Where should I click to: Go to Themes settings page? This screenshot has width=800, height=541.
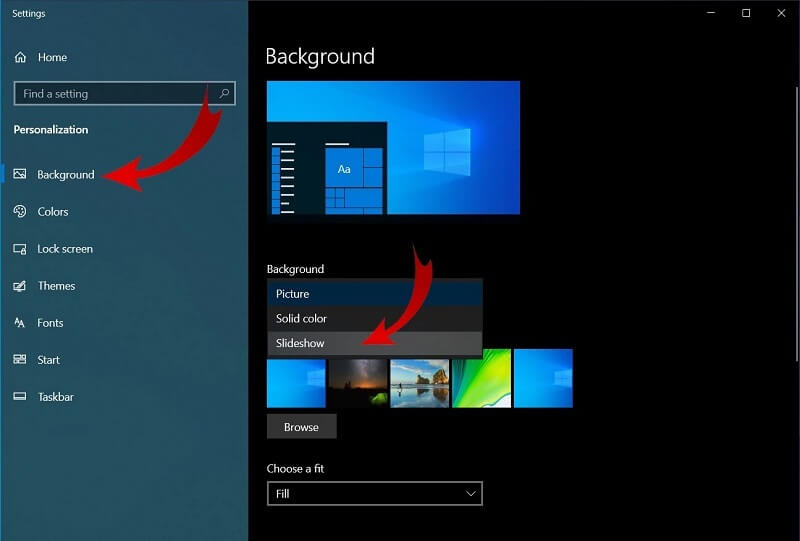click(x=56, y=286)
